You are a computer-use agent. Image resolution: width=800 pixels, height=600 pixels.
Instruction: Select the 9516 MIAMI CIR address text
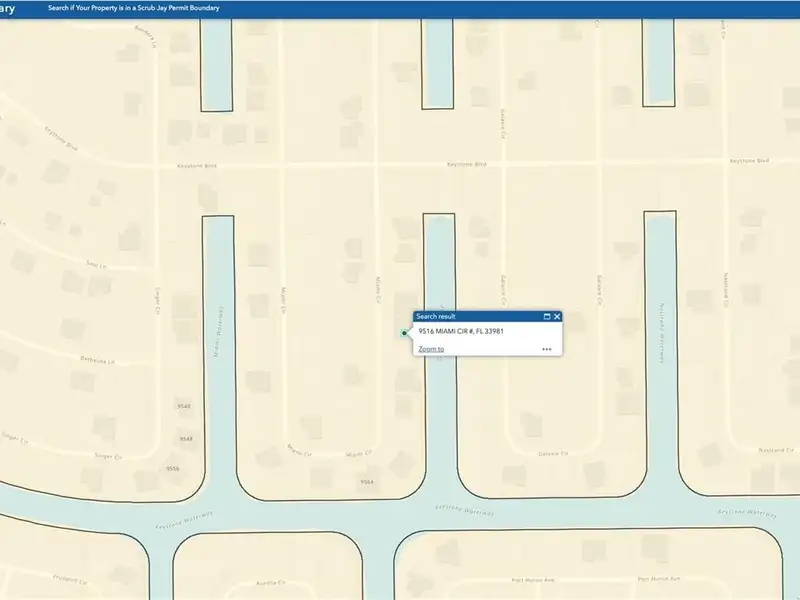tap(460, 331)
